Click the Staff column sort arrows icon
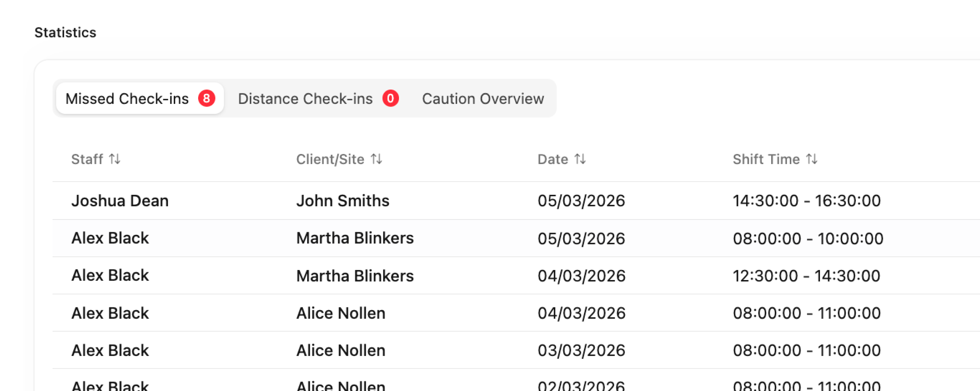Image resolution: width=980 pixels, height=391 pixels. coord(114,159)
